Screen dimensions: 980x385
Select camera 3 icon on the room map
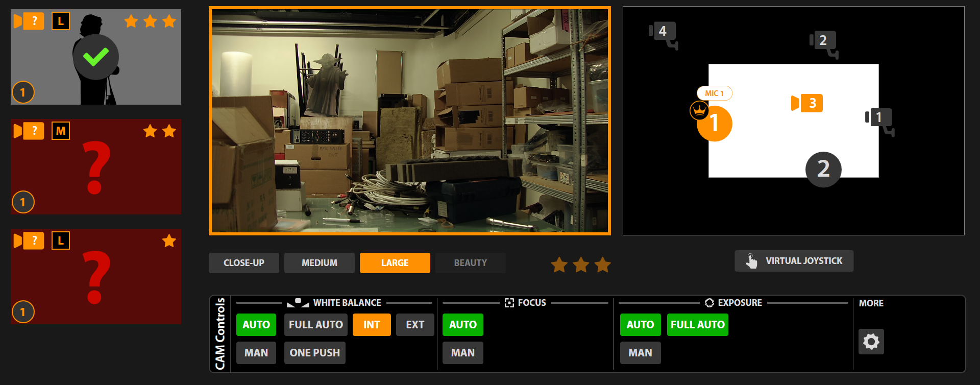coord(807,103)
